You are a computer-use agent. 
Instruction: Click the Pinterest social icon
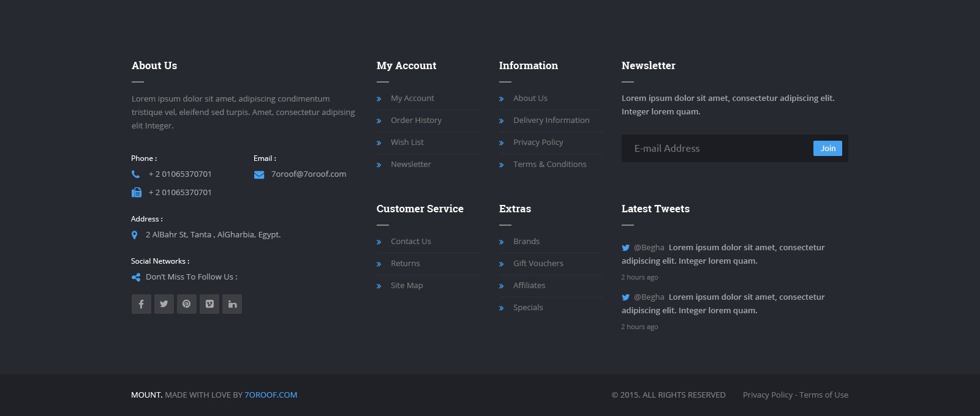186,304
